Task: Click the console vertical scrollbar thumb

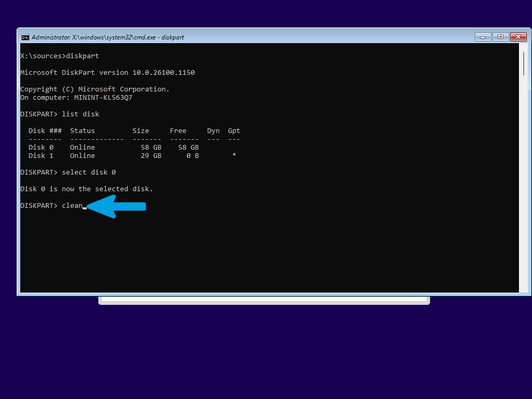Action: click(x=524, y=63)
